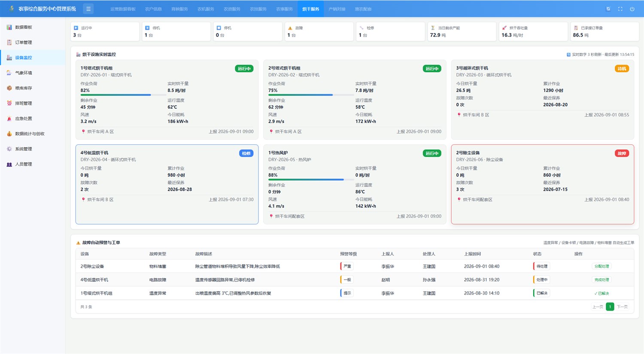644x354 pixels.
Task: Click the 严重 alert level tag
Action: 347,266
